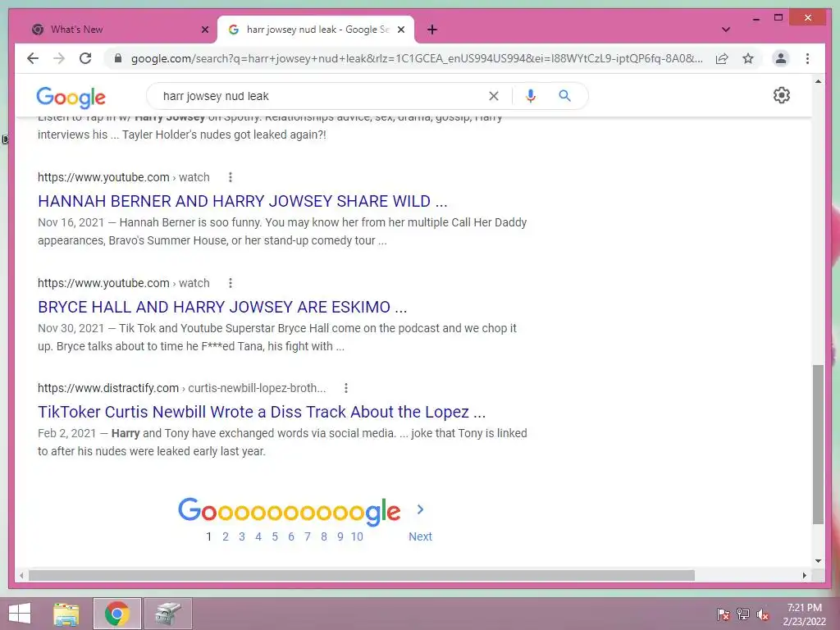Open BRYCE HALL AND HARRY JOWSEY video link
This screenshot has width=840, height=630.
[222, 307]
